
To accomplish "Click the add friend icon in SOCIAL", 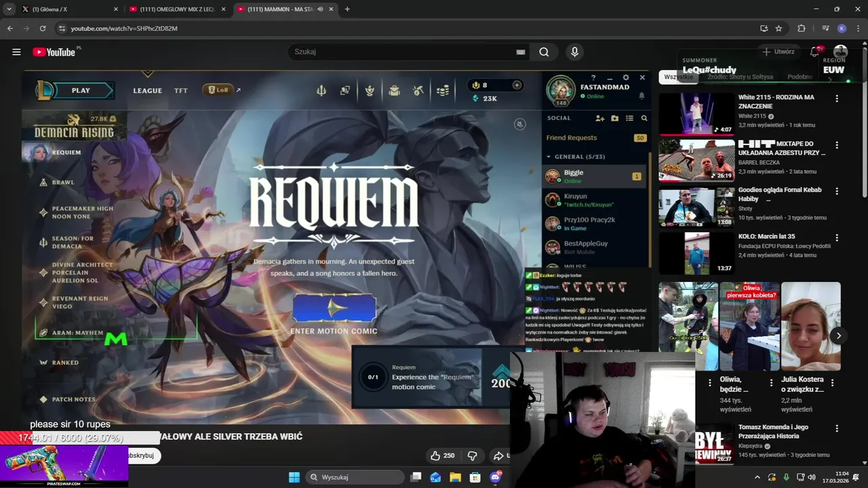I will pyautogui.click(x=600, y=118).
